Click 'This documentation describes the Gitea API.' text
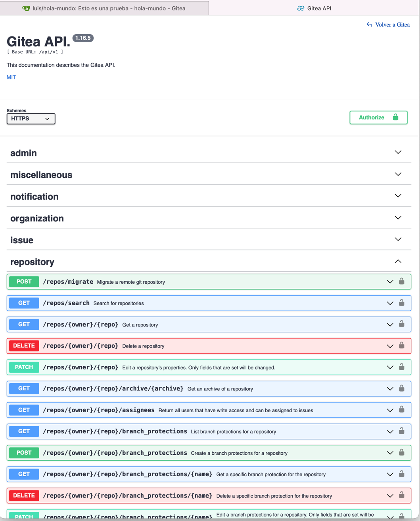Viewport: 420px width, 521px height. pos(61,65)
